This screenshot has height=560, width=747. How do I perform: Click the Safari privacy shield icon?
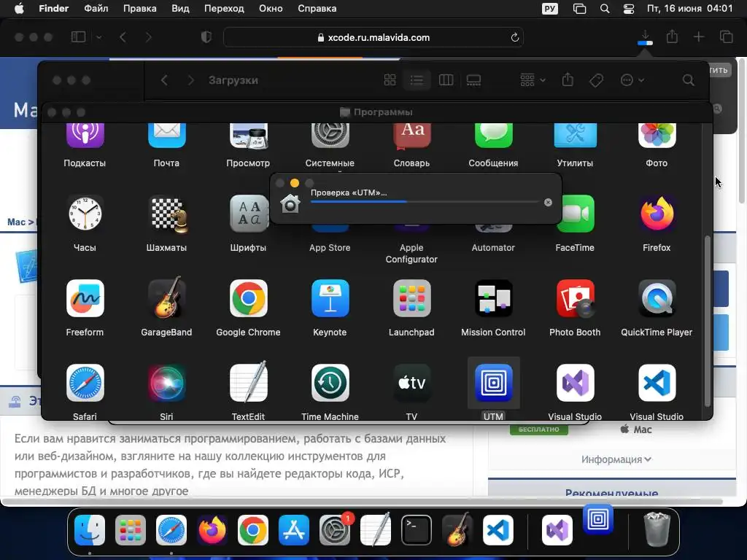pos(206,37)
